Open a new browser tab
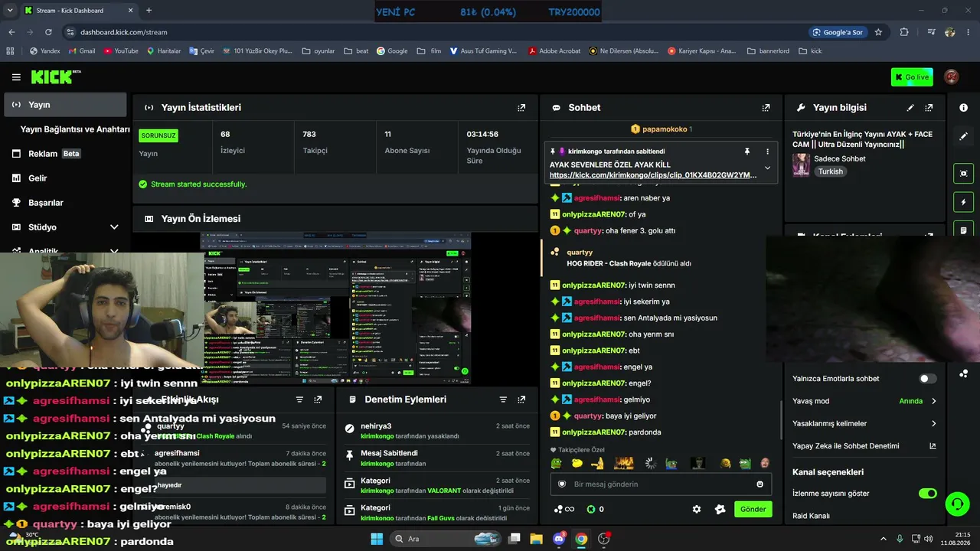Screen dimensions: 980x551 pos(149,11)
